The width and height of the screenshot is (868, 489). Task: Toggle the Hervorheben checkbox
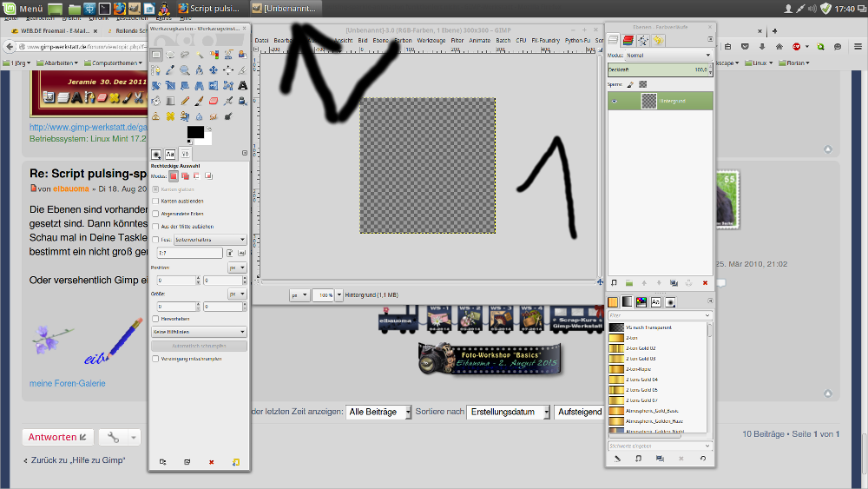(155, 319)
